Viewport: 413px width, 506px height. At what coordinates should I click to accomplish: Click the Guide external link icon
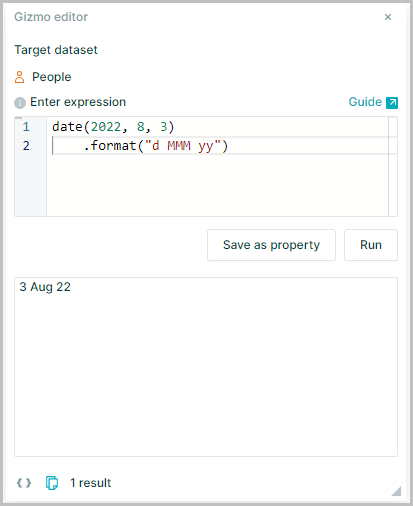click(392, 103)
